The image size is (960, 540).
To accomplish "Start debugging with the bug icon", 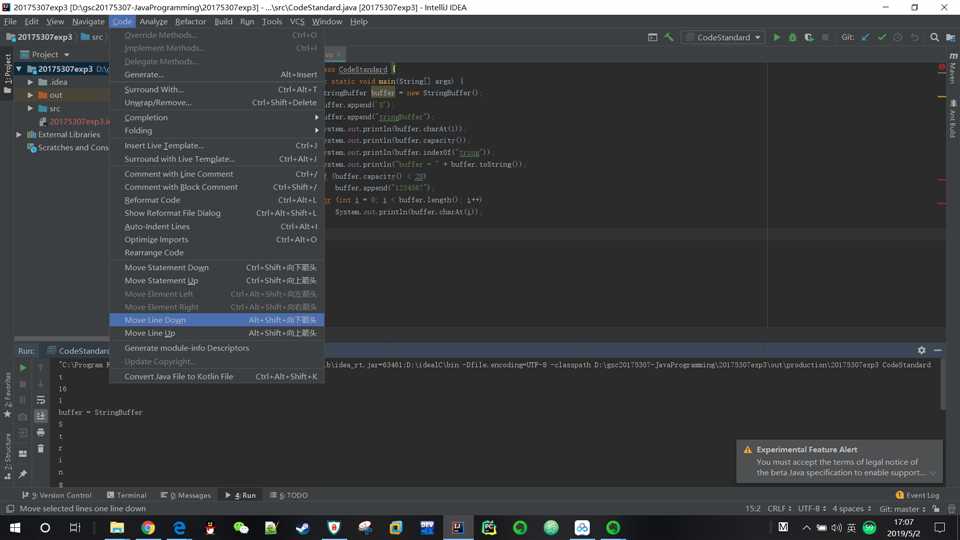I will (792, 37).
